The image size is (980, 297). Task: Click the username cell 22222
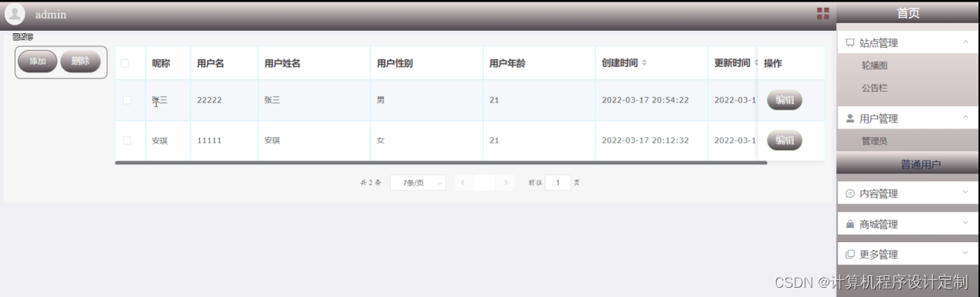pos(210,100)
